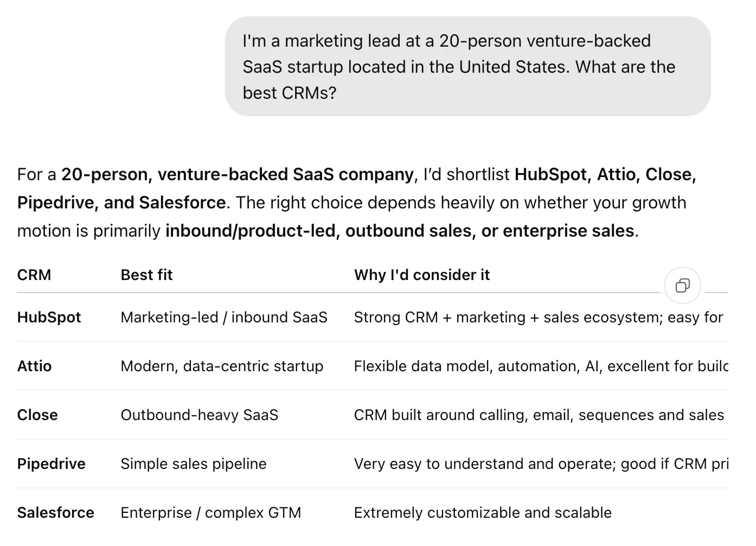Click 'Marketing-led / inbound SaaS' cell
The height and width of the screenshot is (546, 756).
pos(224,318)
